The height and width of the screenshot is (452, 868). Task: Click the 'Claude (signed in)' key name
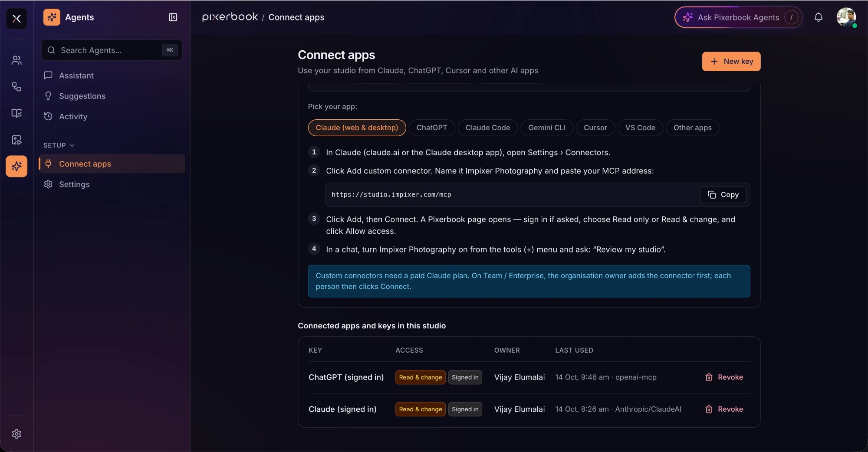342,409
